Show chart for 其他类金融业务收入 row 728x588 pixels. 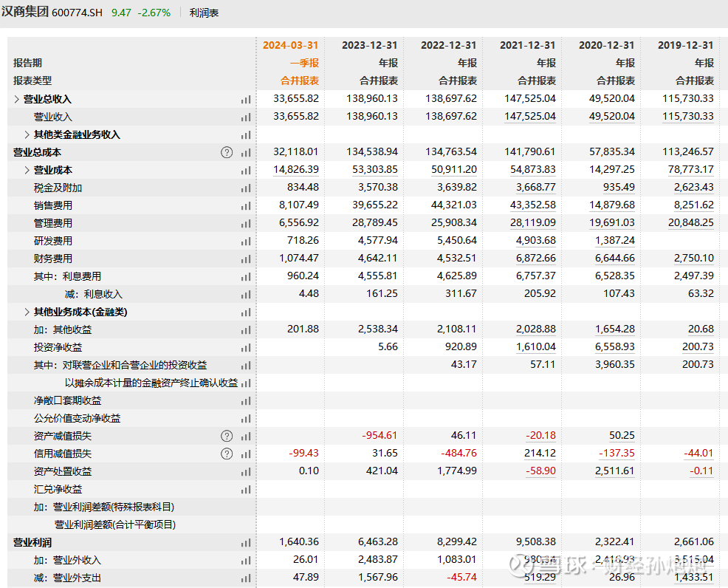246,134
